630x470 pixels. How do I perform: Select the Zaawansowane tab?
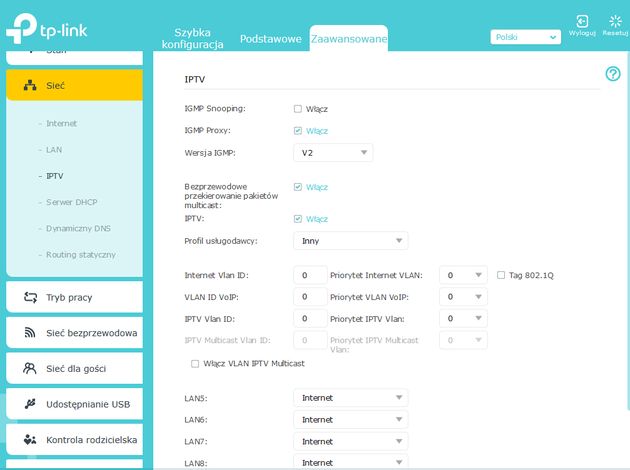(349, 39)
